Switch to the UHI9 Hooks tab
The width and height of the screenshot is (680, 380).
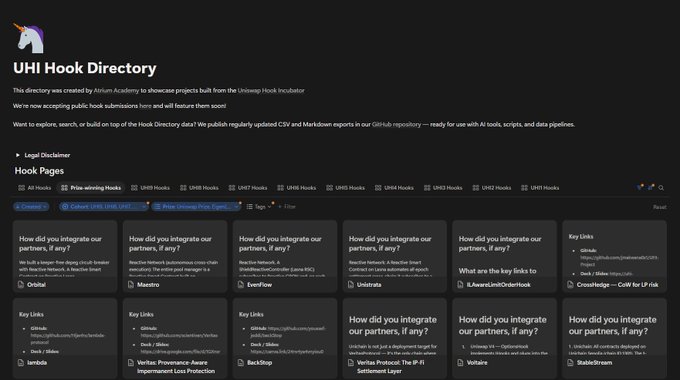pyautogui.click(x=150, y=188)
